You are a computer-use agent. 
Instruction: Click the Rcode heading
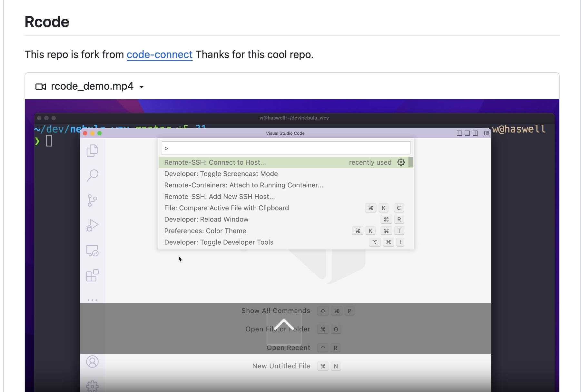point(47,22)
